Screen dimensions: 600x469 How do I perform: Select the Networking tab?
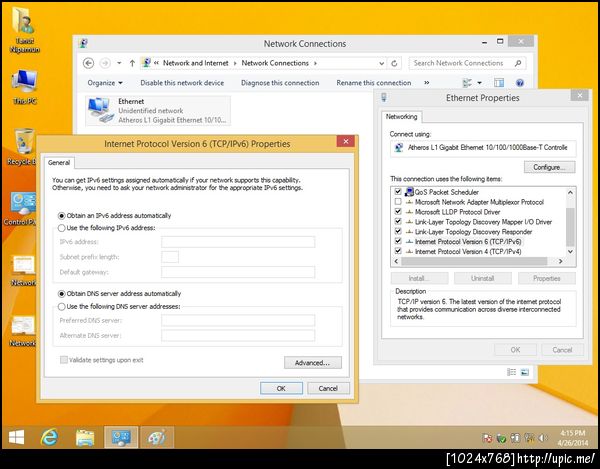(x=401, y=116)
